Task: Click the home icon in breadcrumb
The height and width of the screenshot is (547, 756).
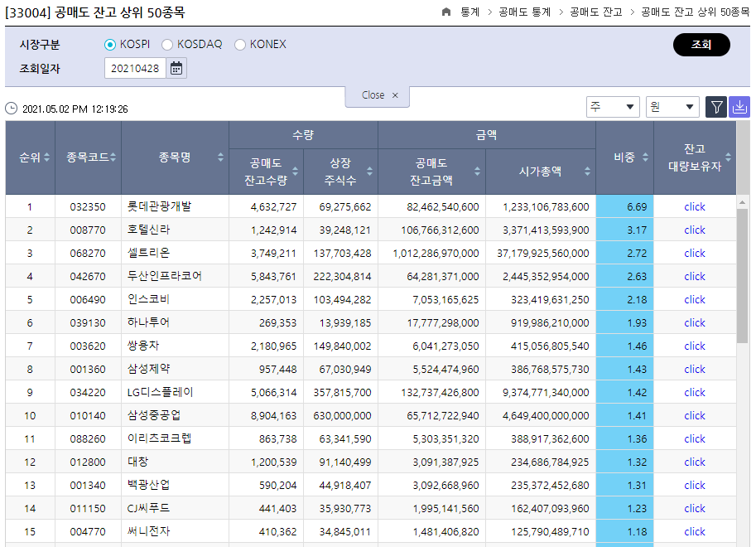Action: [446, 12]
